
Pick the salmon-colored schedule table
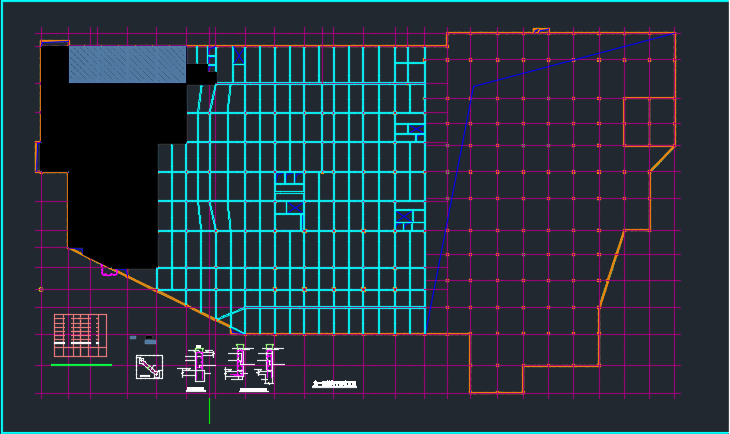tap(80, 336)
